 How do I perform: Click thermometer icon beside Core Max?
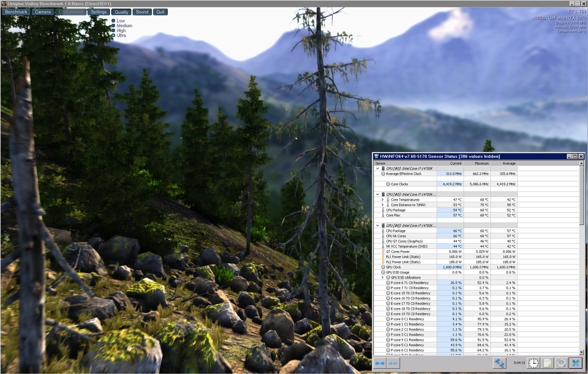[383, 215]
